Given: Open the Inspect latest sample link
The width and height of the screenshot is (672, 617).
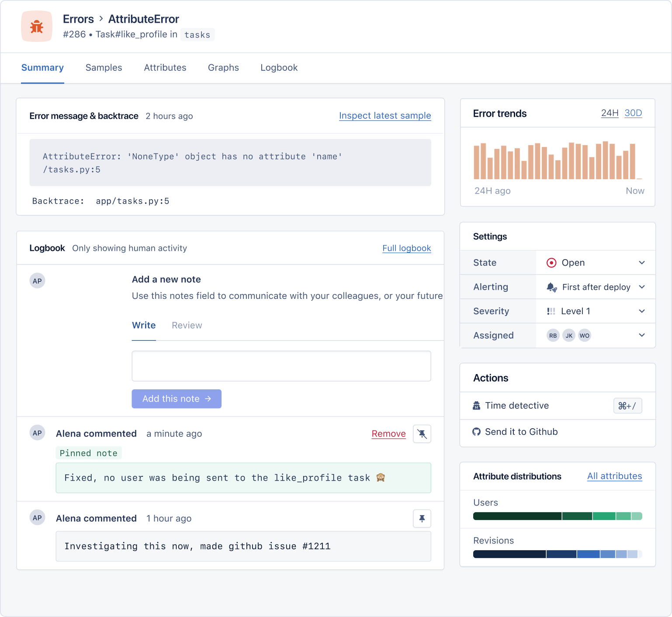Looking at the screenshot, I should (384, 116).
